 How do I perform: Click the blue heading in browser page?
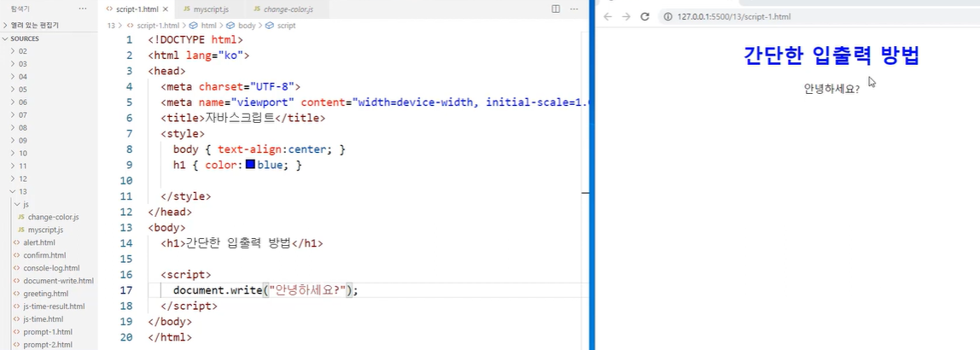831,56
